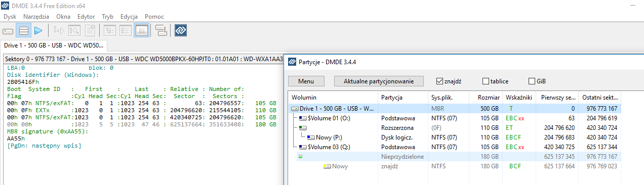
Task: Click the yellow found Nowy volume icon
Action: [327, 166]
